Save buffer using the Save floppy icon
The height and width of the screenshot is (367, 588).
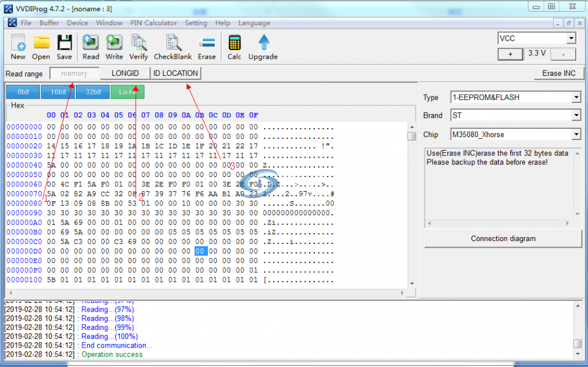pos(65,47)
